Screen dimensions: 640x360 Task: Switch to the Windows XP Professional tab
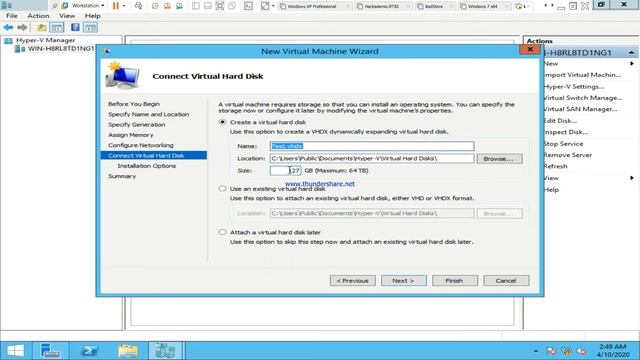[x=314, y=6]
